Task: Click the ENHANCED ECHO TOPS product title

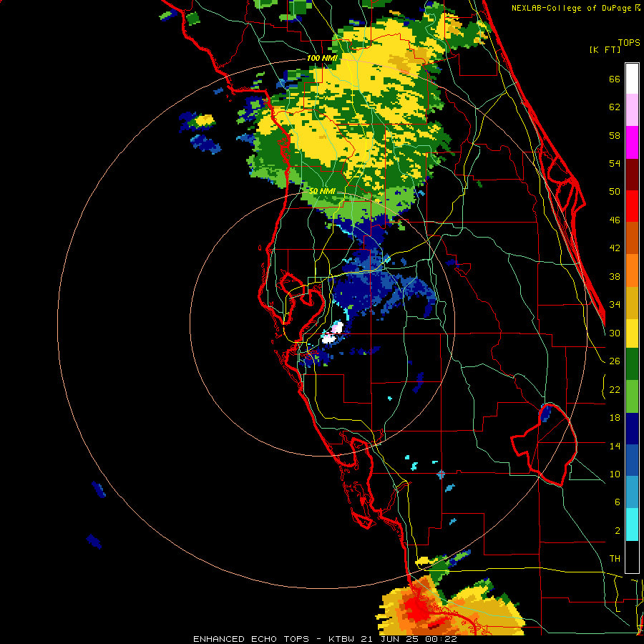Action: point(251,639)
